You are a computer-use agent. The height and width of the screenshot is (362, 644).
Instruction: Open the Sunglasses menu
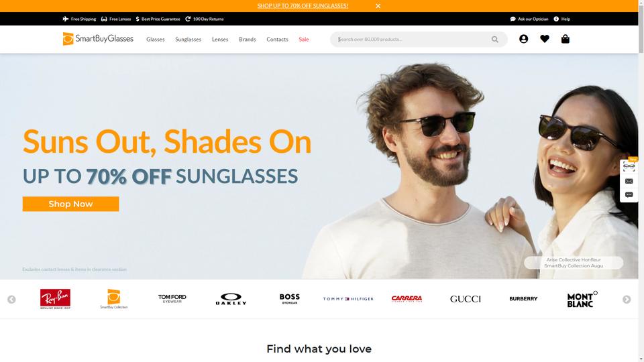tap(188, 40)
